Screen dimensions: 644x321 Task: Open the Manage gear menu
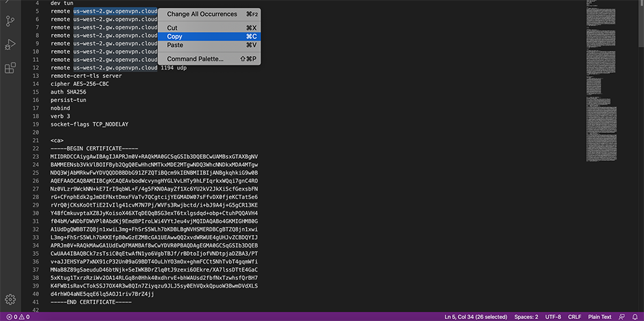[x=10, y=300]
